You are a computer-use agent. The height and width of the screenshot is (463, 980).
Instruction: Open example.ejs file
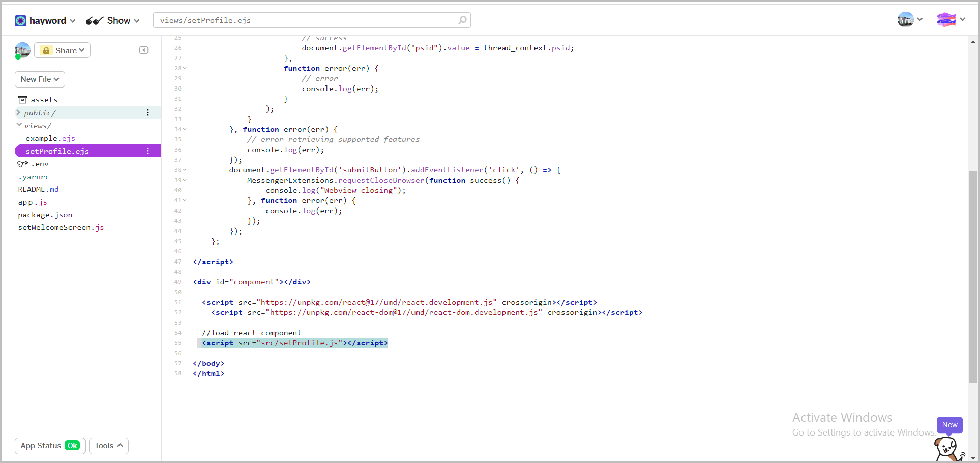pyautogui.click(x=50, y=138)
